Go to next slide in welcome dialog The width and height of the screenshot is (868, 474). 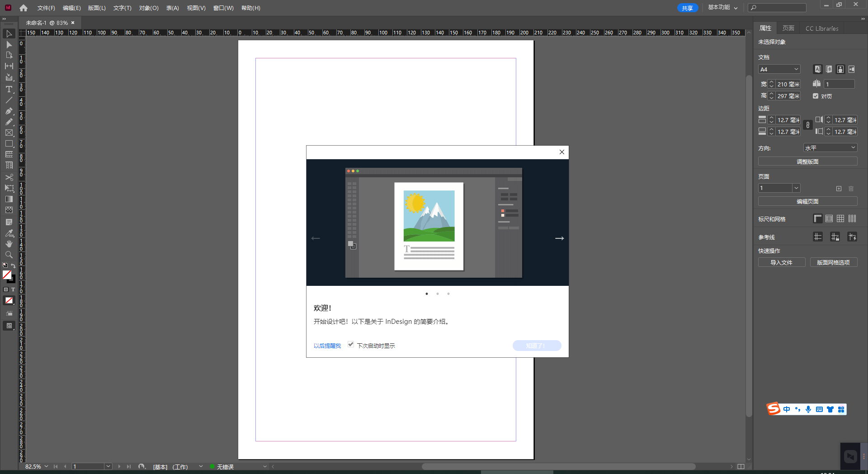coord(559,238)
